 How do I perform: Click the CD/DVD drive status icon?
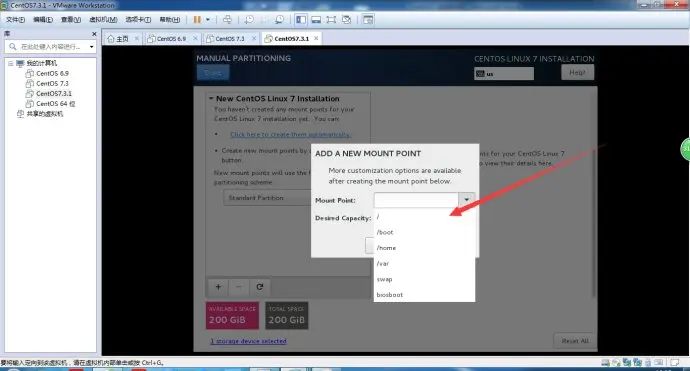616,363
